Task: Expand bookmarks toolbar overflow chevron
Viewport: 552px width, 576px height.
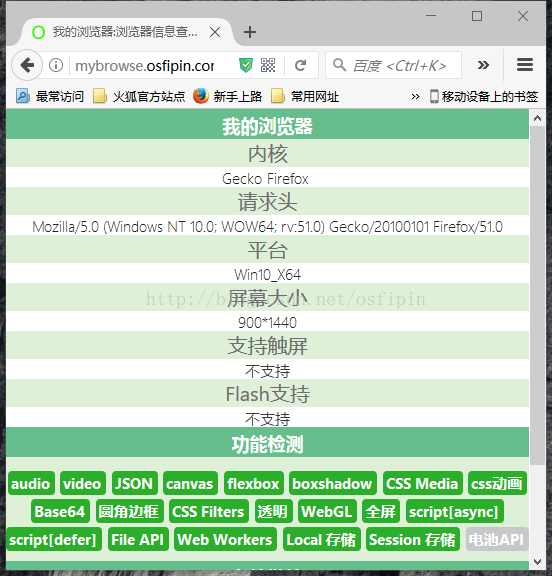Action: [415, 97]
